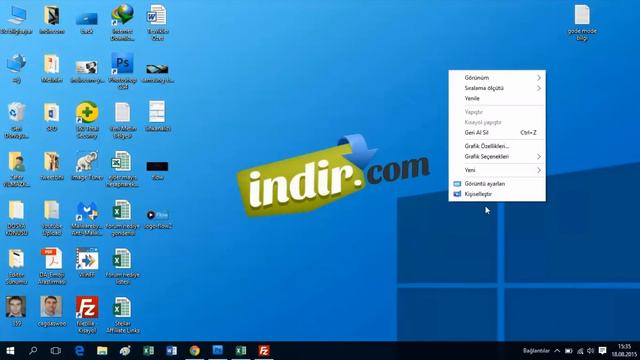640x360 pixels.
Task: Open the volume speaker tray icon
Action: 591,351
